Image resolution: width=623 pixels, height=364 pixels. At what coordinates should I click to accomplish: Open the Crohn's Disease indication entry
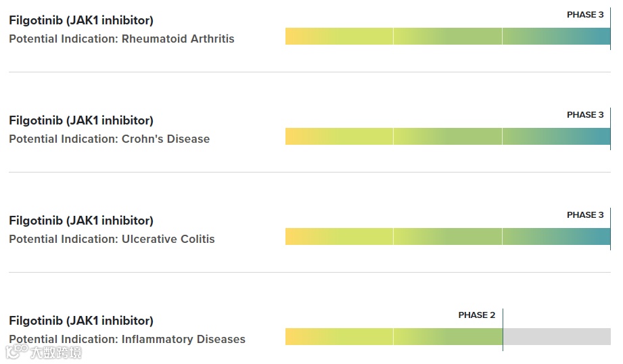(165, 139)
